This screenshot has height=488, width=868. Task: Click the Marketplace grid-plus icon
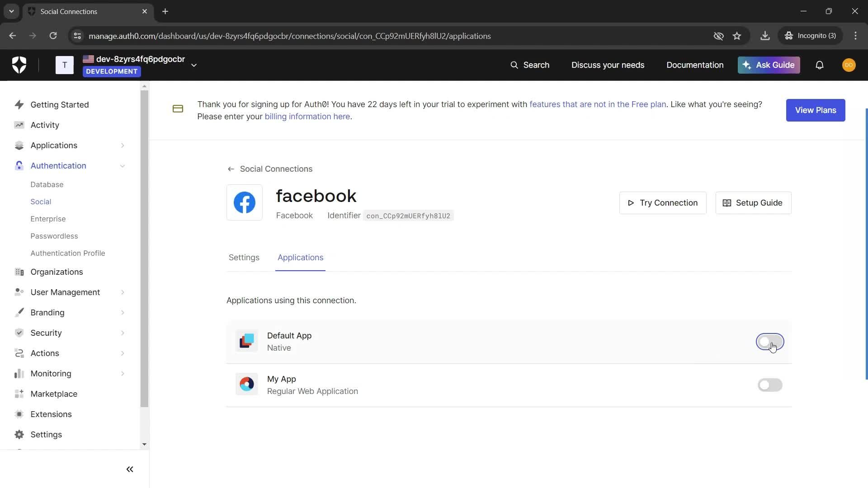click(19, 394)
